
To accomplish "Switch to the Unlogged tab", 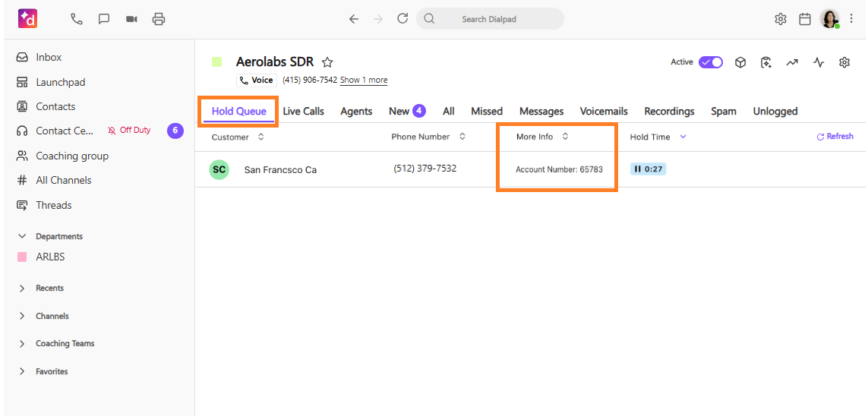I will click(775, 111).
